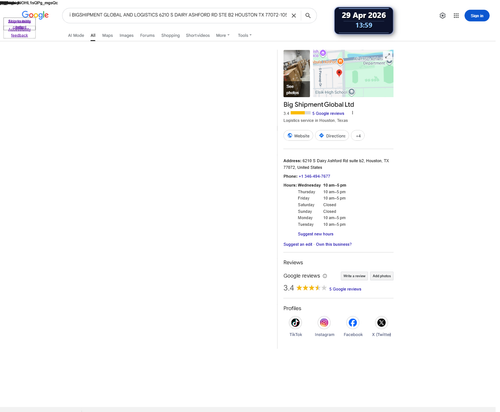The image size is (500, 412).
Task: Click the Directions button
Action: coord(332,136)
